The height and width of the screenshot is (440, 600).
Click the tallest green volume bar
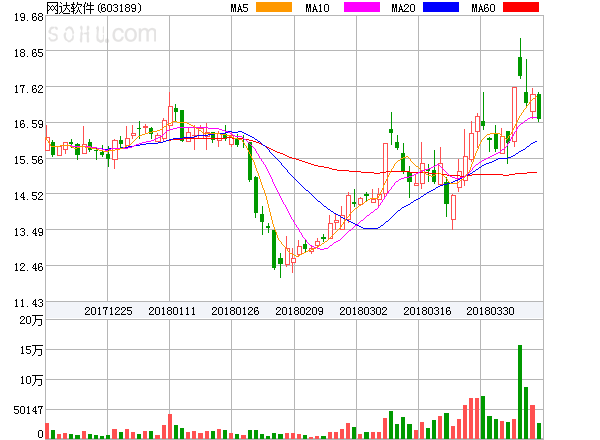[x=520, y=392]
